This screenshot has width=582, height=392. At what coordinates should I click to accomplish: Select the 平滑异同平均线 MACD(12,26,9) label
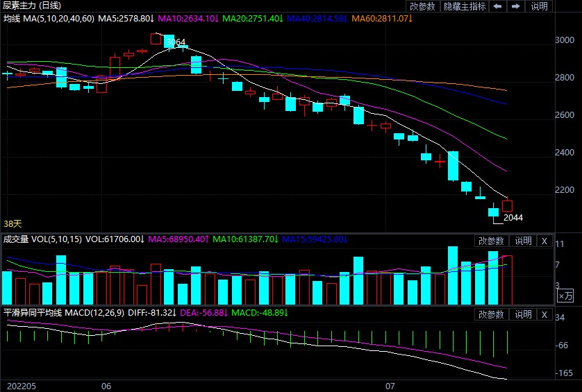pyautogui.click(x=64, y=313)
